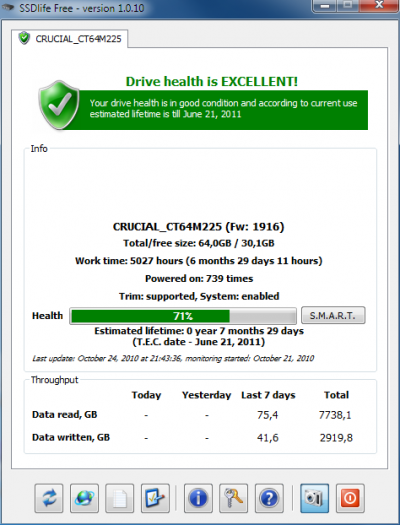
Task: Click the 'Yesterday' column header
Action: [207, 395]
